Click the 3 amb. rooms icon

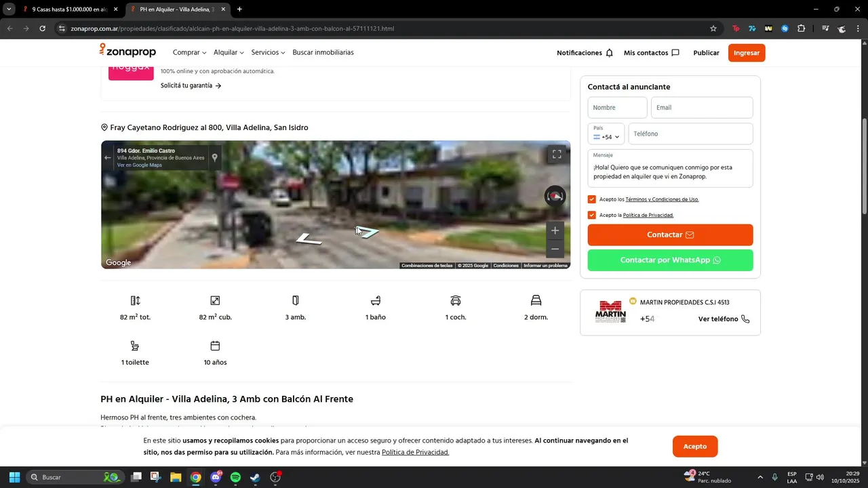point(296,300)
